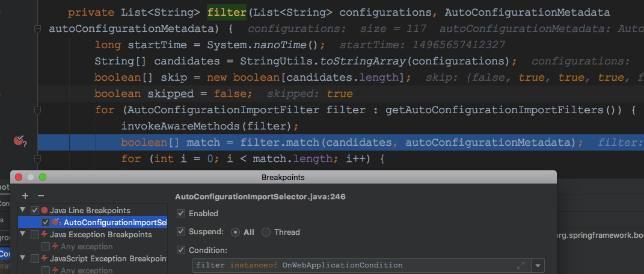The height and width of the screenshot is (274, 644).
Task: Select the Java Exception Breakpoints tree row
Action: (x=93, y=234)
